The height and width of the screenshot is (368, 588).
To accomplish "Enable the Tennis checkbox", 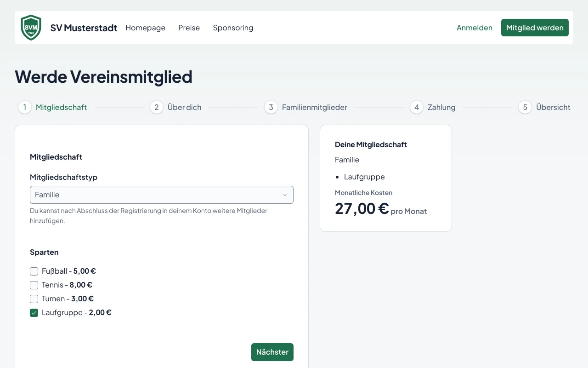I will pos(34,285).
